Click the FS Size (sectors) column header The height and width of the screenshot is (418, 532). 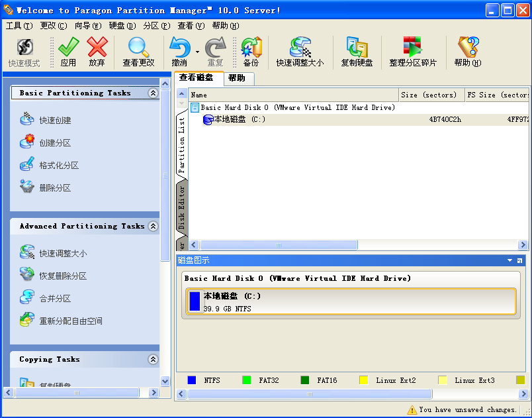[497, 95]
